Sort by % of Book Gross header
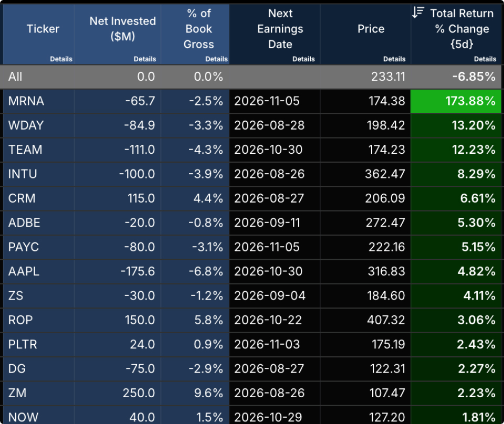 click(198, 29)
